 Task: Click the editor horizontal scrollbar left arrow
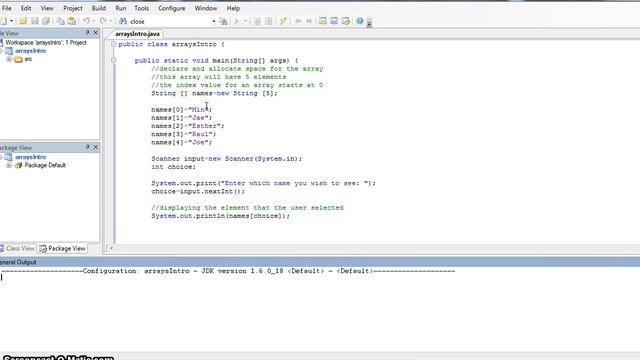[111, 248]
